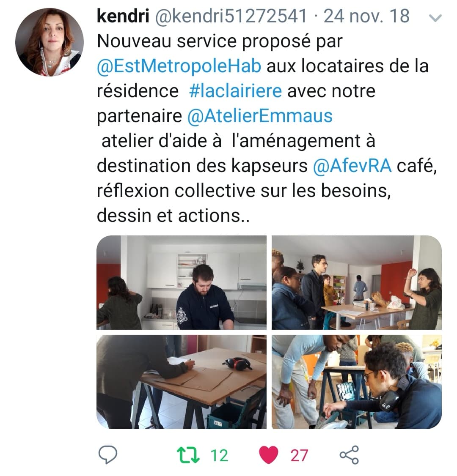Image resolution: width=457 pixels, height=476 pixels.
Task: Open the tweet text about the new service
Action: [x=267, y=128]
